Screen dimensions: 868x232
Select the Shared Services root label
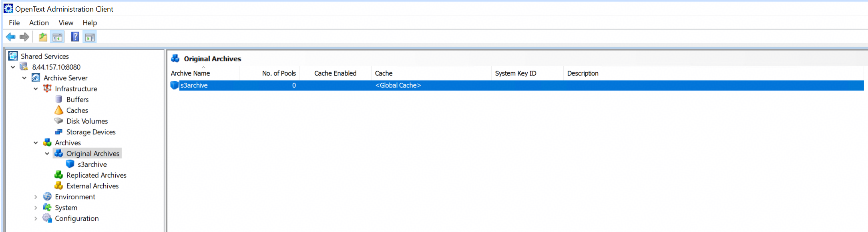(x=45, y=56)
